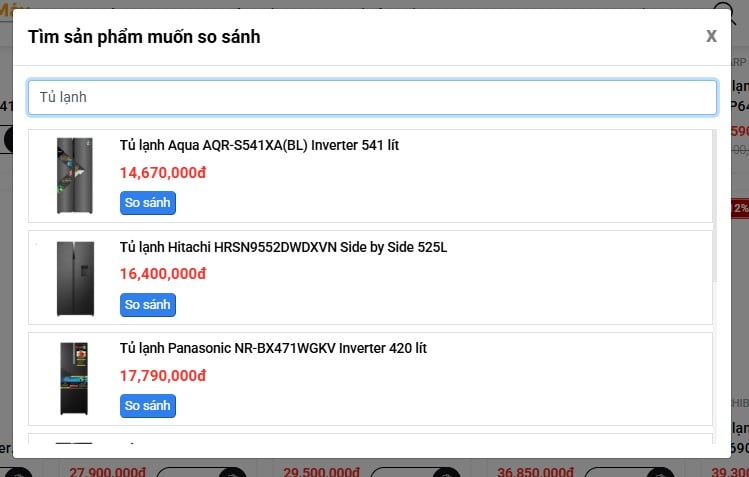
Task: Click the search magnifier icon behind dialog
Action: tap(725, 11)
